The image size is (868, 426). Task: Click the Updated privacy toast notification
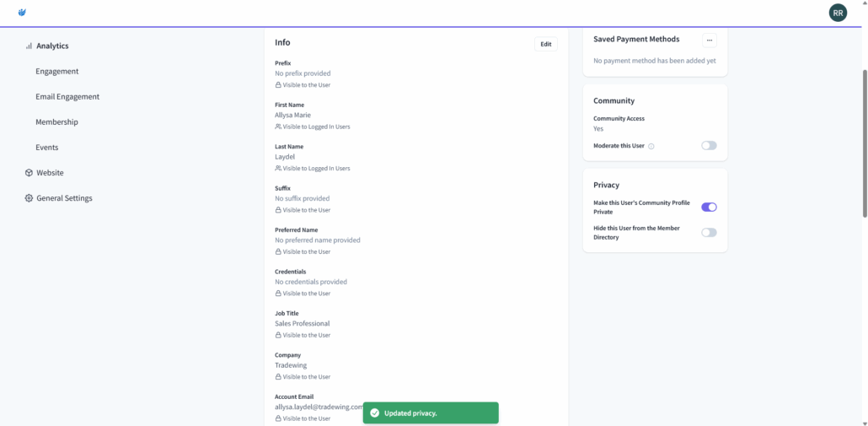(x=431, y=413)
